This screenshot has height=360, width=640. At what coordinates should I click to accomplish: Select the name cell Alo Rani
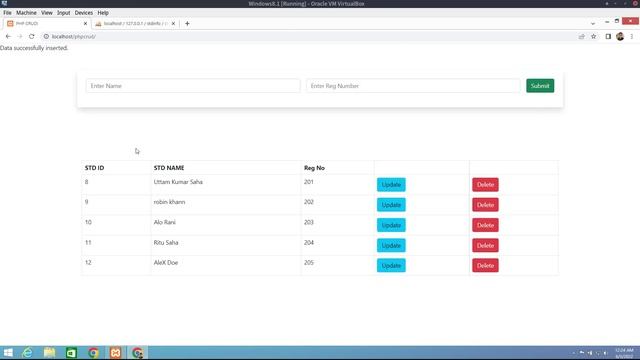pyautogui.click(x=164, y=222)
